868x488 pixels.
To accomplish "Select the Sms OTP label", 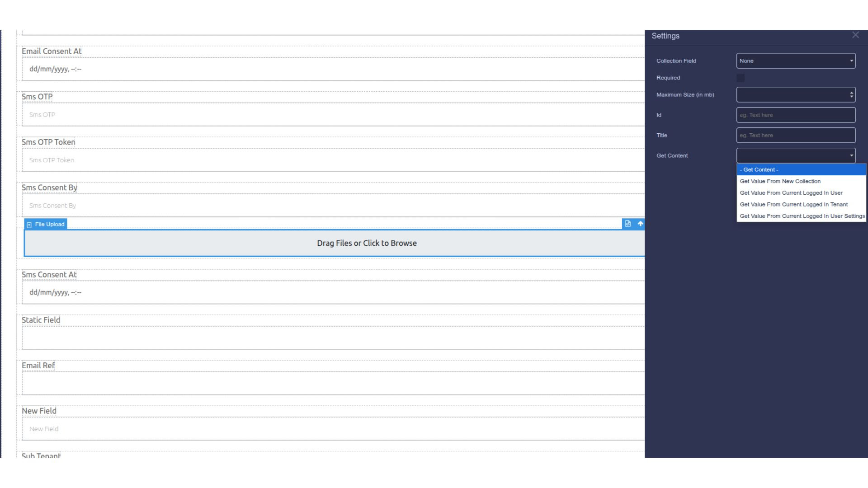I will pos(37,97).
